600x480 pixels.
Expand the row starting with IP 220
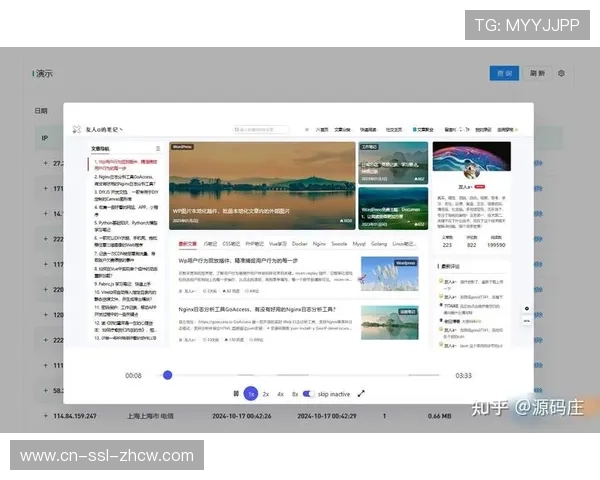46,289
